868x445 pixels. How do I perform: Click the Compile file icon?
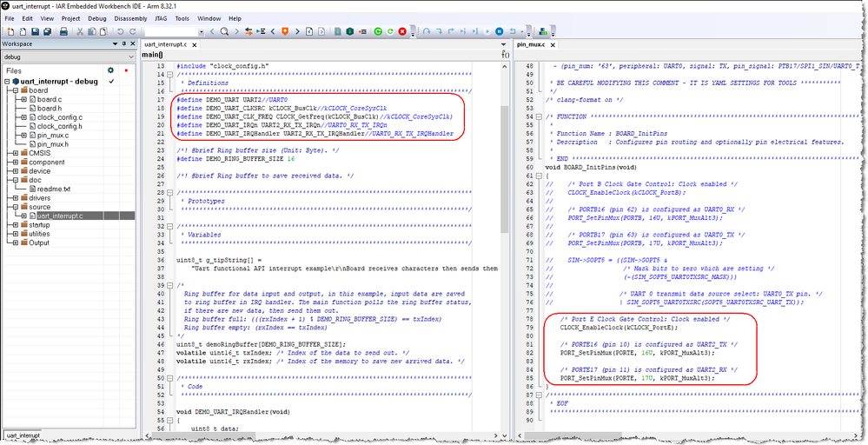338,31
